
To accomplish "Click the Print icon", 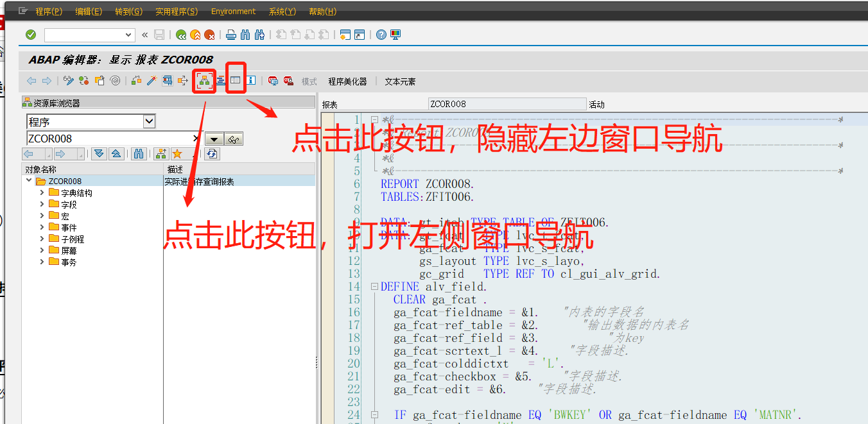I will (x=231, y=35).
